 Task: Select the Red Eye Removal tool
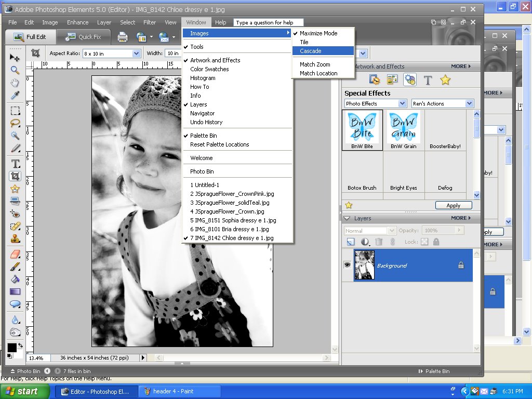[15, 214]
